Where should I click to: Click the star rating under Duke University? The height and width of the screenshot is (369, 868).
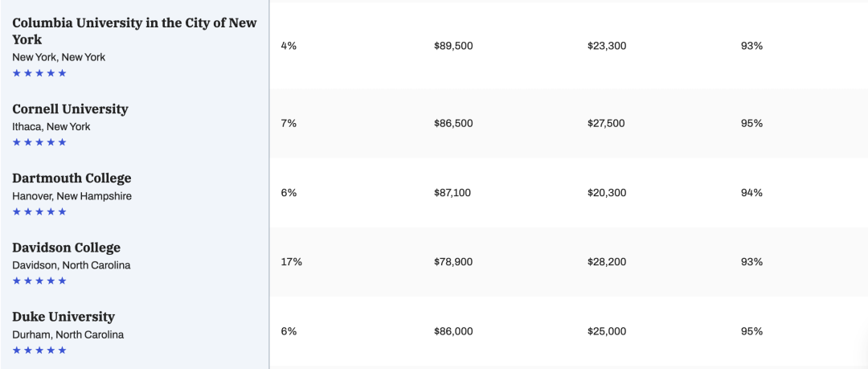coord(39,351)
